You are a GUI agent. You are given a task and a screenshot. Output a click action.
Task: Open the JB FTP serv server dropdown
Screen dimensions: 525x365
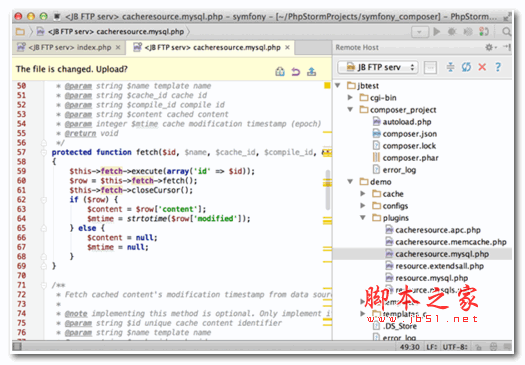(x=377, y=67)
